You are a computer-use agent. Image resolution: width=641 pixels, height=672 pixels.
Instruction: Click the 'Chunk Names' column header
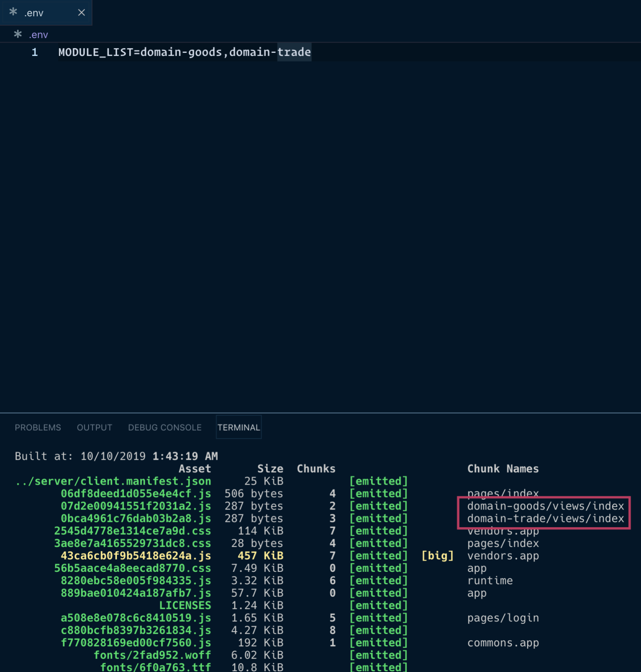[503, 469]
